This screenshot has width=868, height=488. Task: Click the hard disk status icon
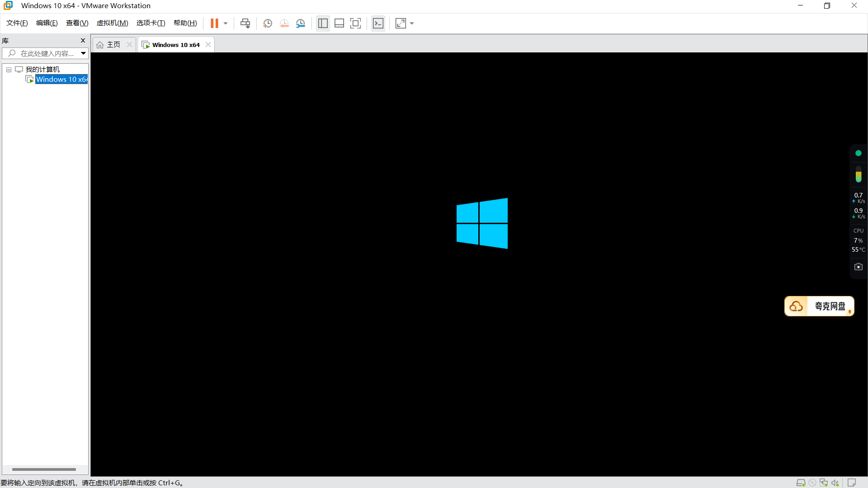click(801, 483)
